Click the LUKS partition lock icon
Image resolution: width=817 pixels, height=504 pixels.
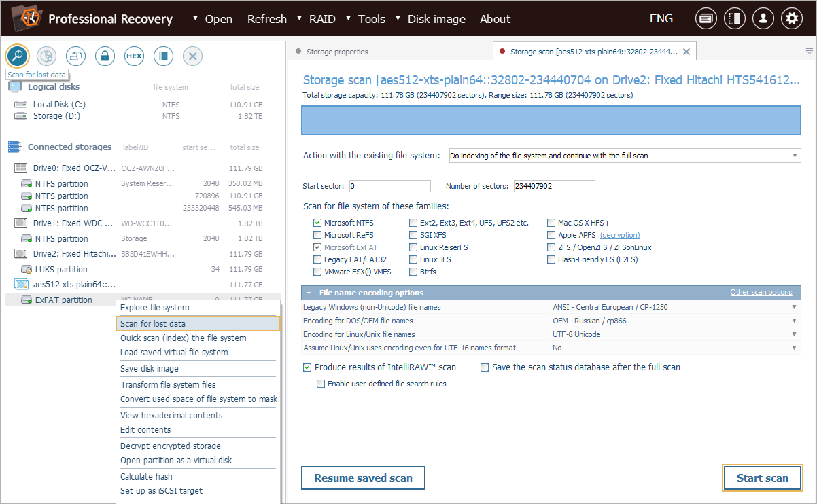27,270
